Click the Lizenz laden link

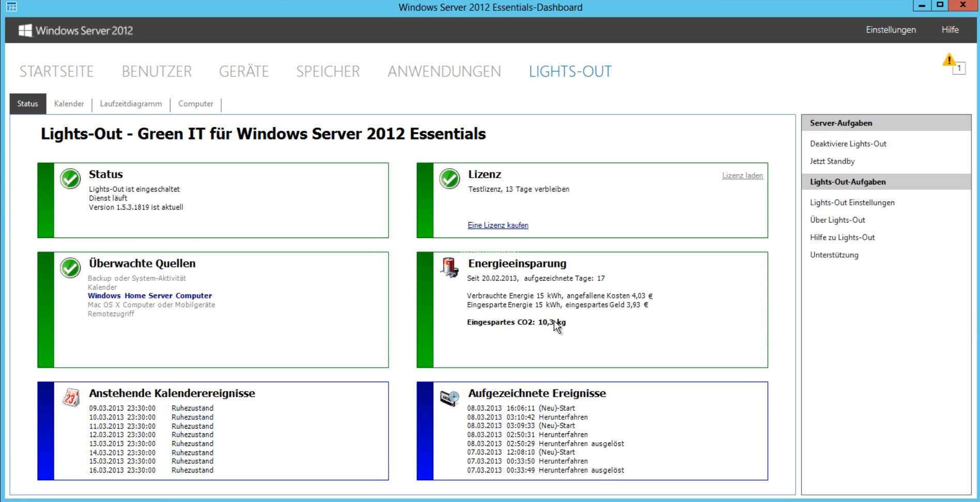pos(742,176)
